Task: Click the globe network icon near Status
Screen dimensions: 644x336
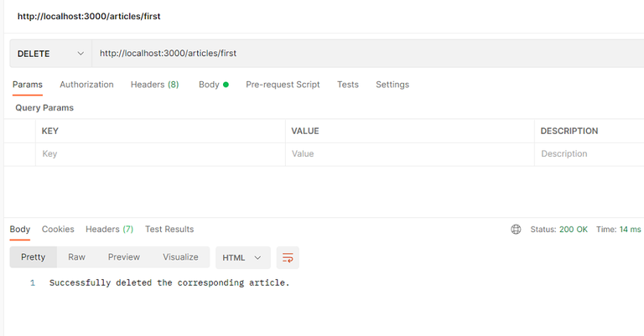Action: pos(516,230)
